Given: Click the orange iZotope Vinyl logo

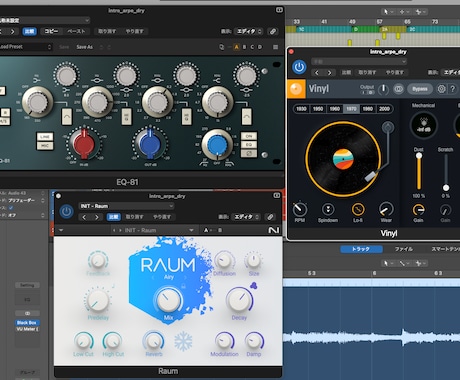Looking at the screenshot, I should click(296, 89).
